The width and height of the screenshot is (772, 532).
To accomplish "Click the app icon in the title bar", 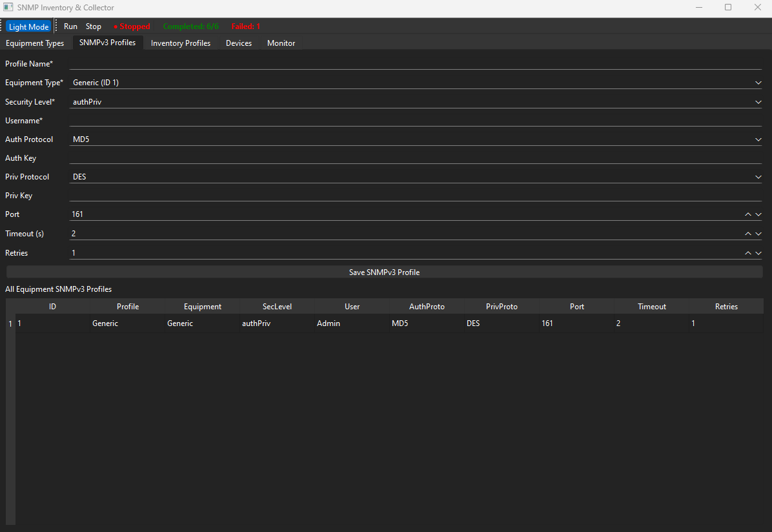I will 8,7.
